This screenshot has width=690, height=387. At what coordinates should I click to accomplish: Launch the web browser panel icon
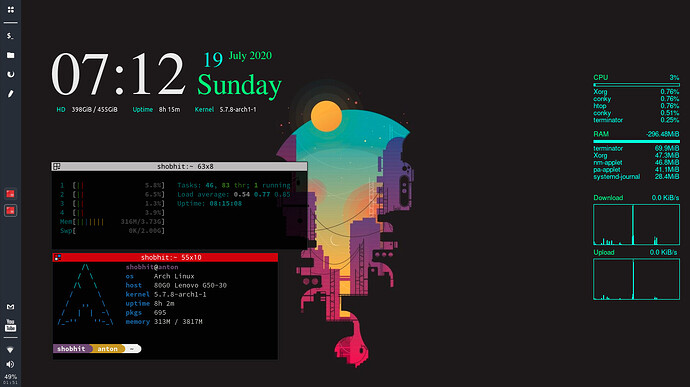(11, 74)
